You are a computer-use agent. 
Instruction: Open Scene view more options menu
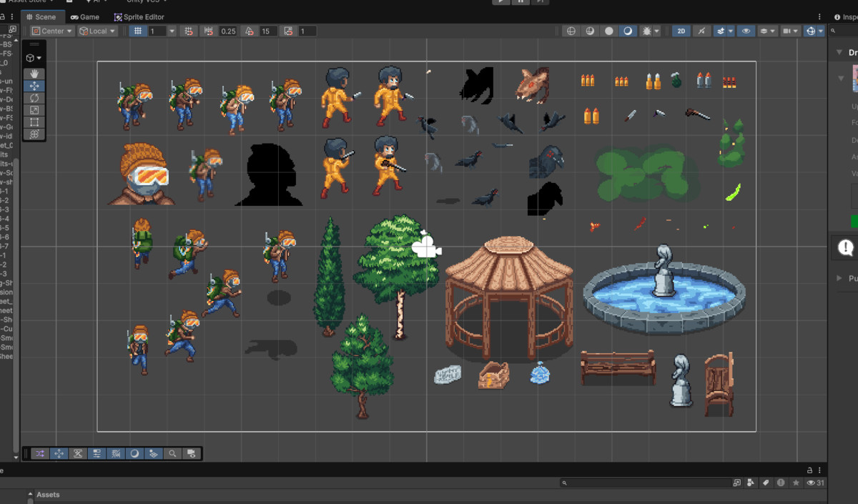pyautogui.click(x=821, y=16)
